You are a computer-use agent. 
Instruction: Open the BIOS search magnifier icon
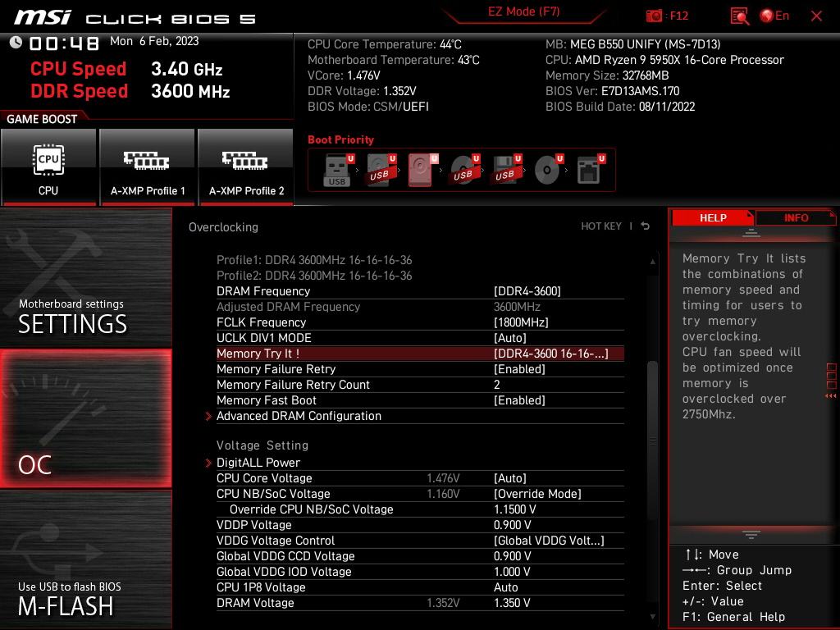click(x=739, y=16)
